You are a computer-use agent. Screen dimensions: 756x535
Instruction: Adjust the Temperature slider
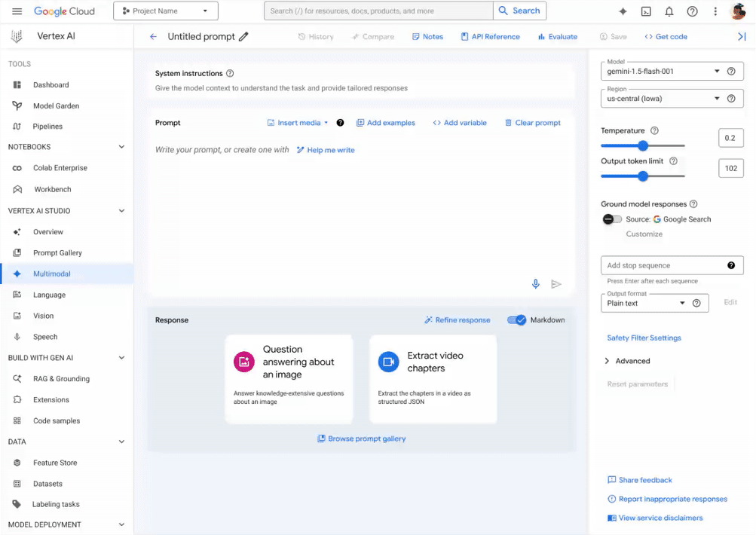coord(642,145)
